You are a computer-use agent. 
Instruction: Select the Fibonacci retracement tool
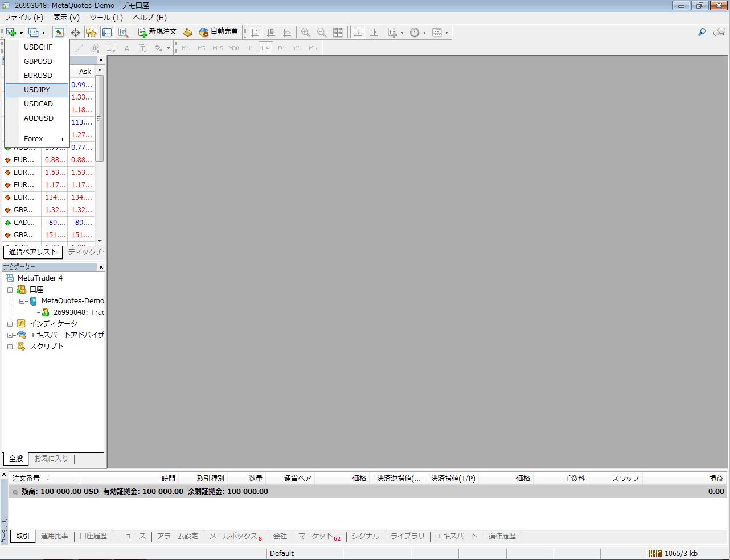110,48
